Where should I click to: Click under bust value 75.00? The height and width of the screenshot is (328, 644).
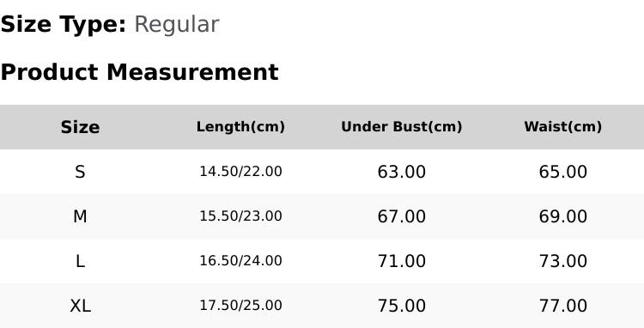point(402,306)
